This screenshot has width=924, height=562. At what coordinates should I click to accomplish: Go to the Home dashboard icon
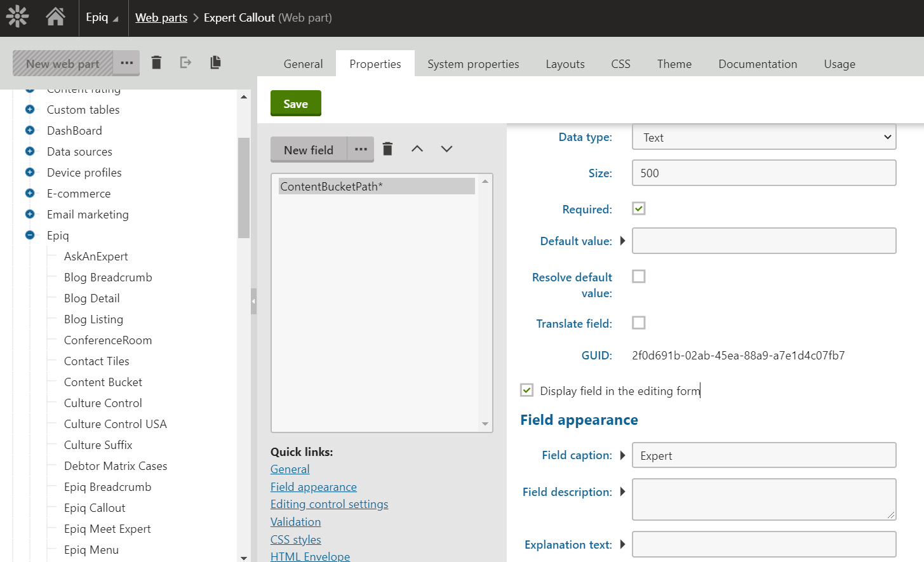pyautogui.click(x=55, y=17)
